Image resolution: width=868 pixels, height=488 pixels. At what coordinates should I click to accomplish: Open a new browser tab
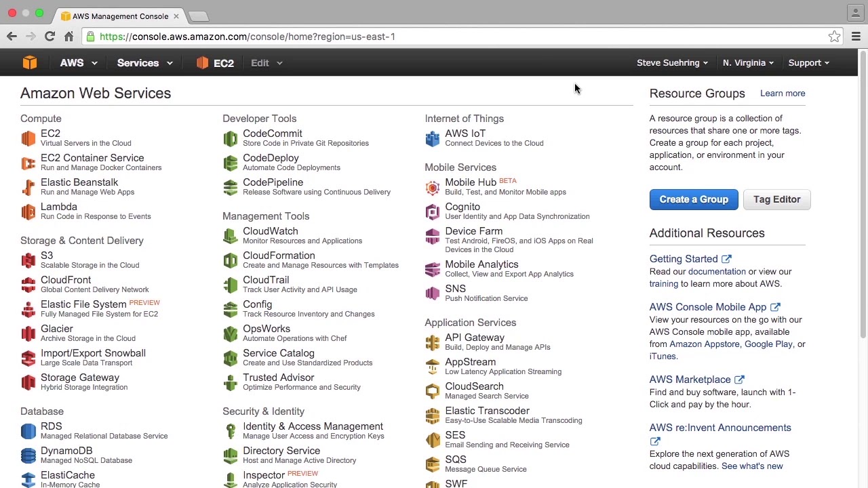198,16
